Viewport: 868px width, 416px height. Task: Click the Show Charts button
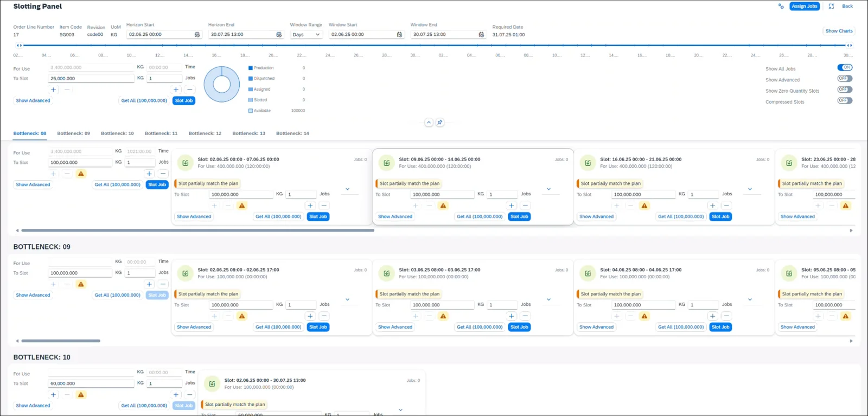(839, 31)
